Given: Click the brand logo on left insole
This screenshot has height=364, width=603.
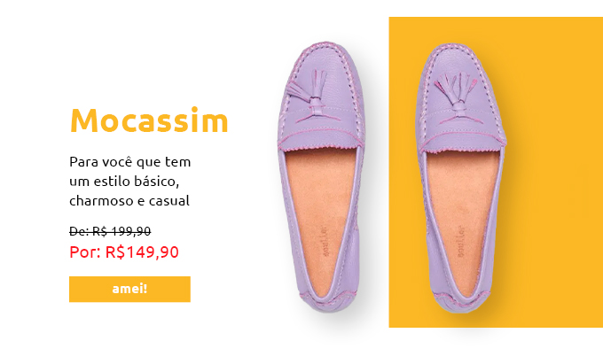Looking at the screenshot, I should tap(326, 241).
